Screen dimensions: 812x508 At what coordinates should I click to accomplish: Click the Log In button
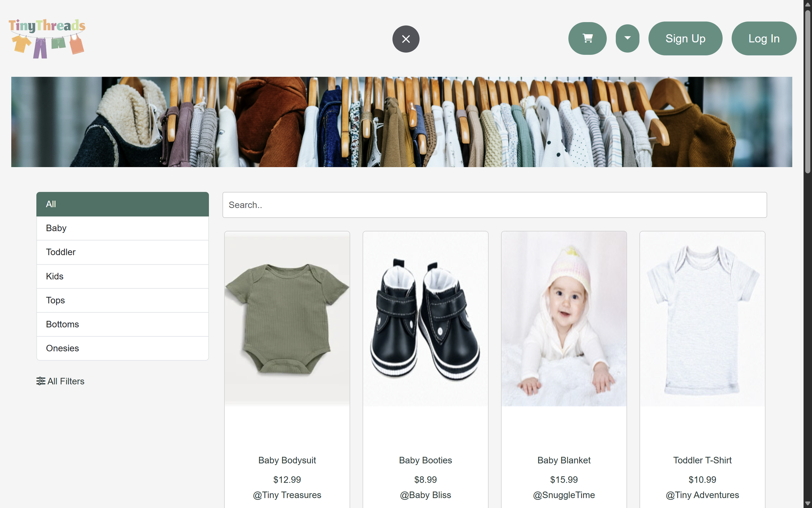click(764, 38)
